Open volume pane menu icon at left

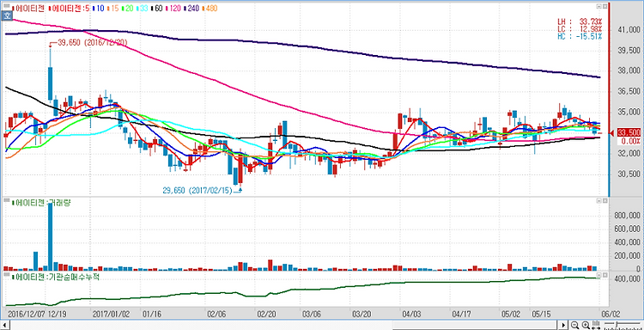[x=7, y=200]
